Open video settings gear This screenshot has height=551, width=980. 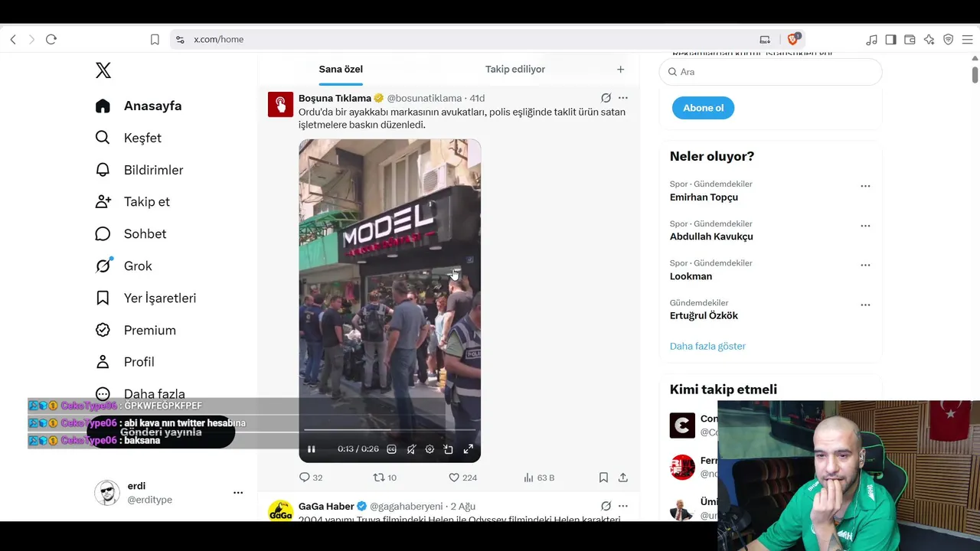(x=430, y=449)
